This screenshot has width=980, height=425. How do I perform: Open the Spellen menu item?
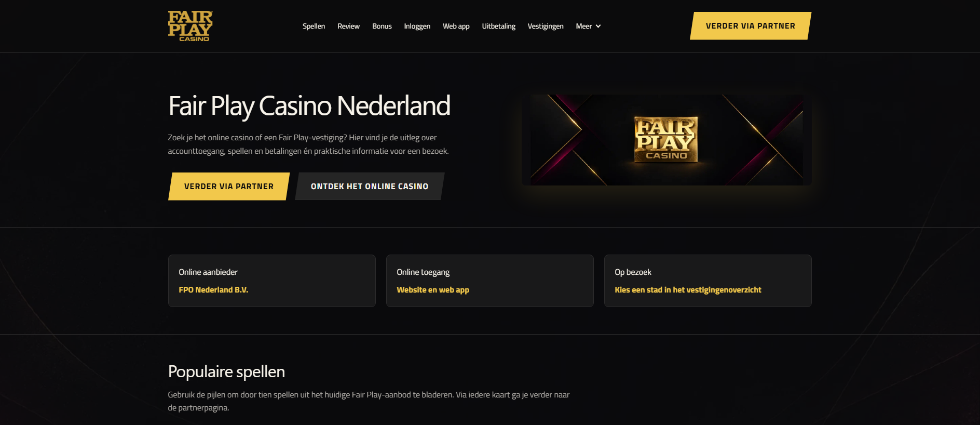[314, 26]
